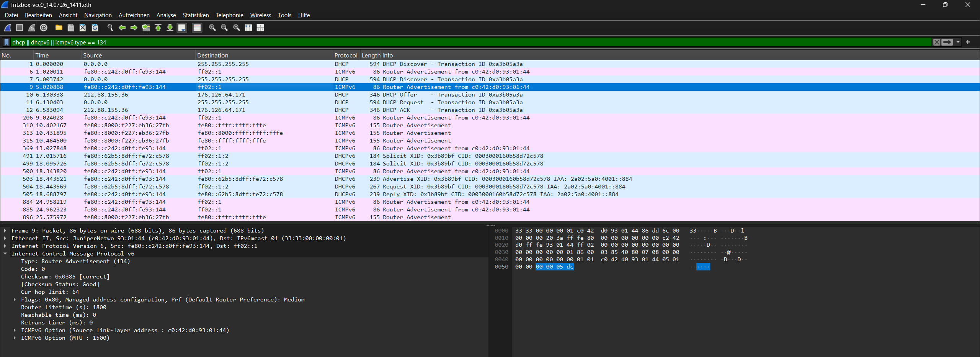Go back in packet history
This screenshot has height=357, width=980.
(122, 28)
